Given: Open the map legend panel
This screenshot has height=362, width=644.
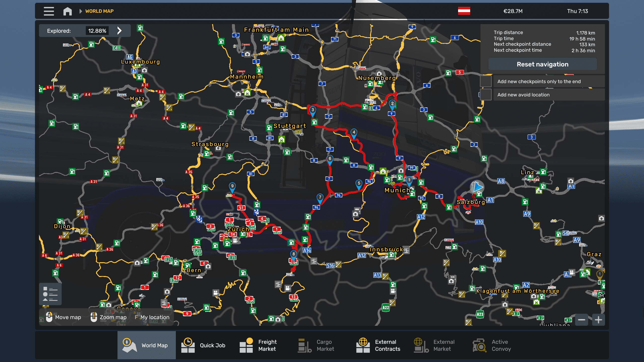Looking at the screenshot, I should (50, 294).
